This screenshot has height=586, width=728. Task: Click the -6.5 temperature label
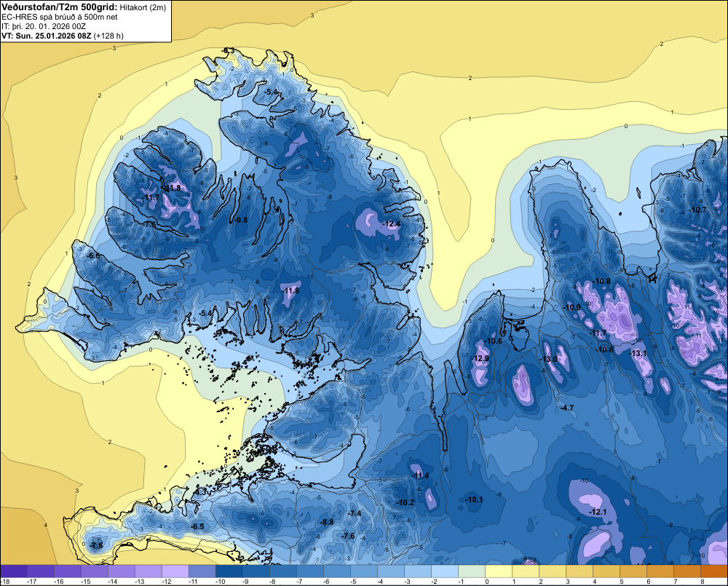198,526
